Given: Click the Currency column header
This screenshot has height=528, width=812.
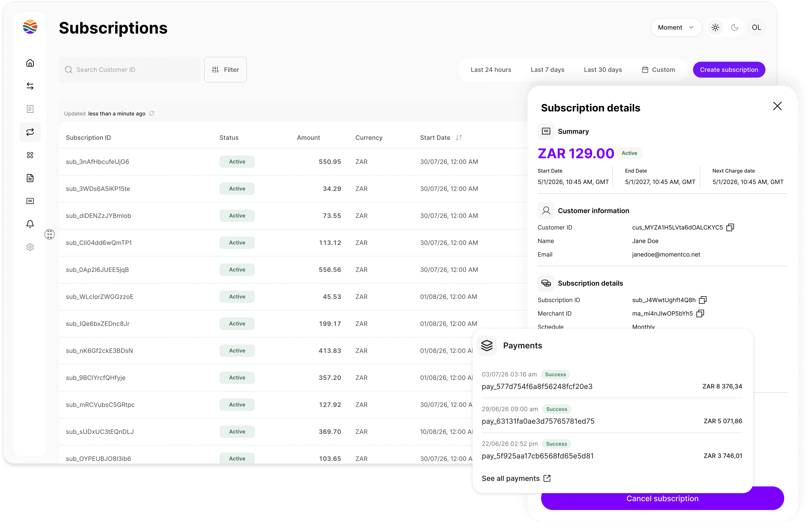Looking at the screenshot, I should [369, 137].
